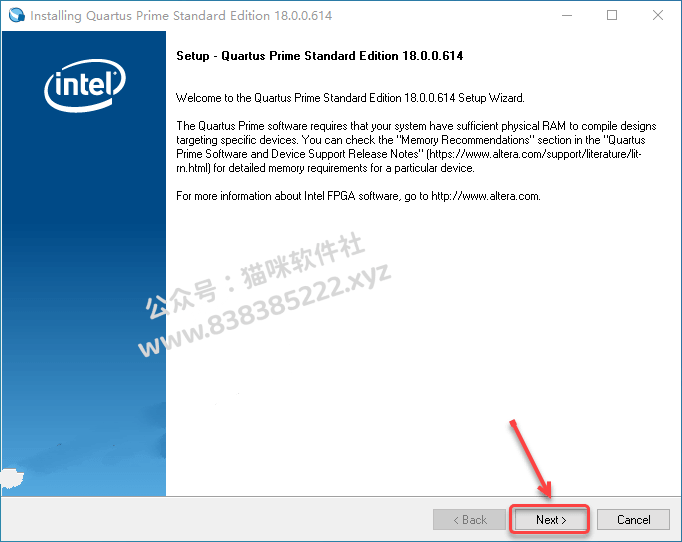Click the Quartus installer icon in title bar
This screenshot has width=682, height=542.
pyautogui.click(x=17, y=15)
